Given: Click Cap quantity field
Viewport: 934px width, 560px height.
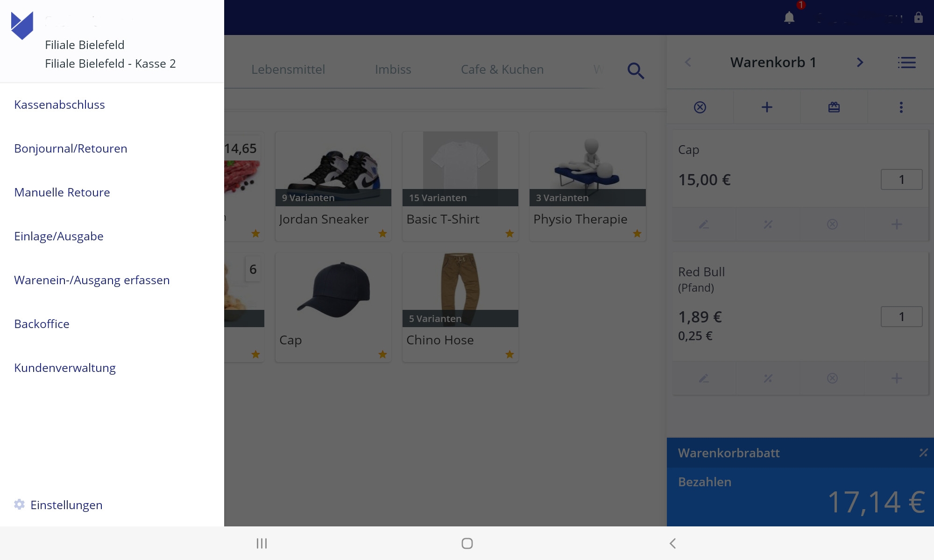Looking at the screenshot, I should [x=901, y=180].
